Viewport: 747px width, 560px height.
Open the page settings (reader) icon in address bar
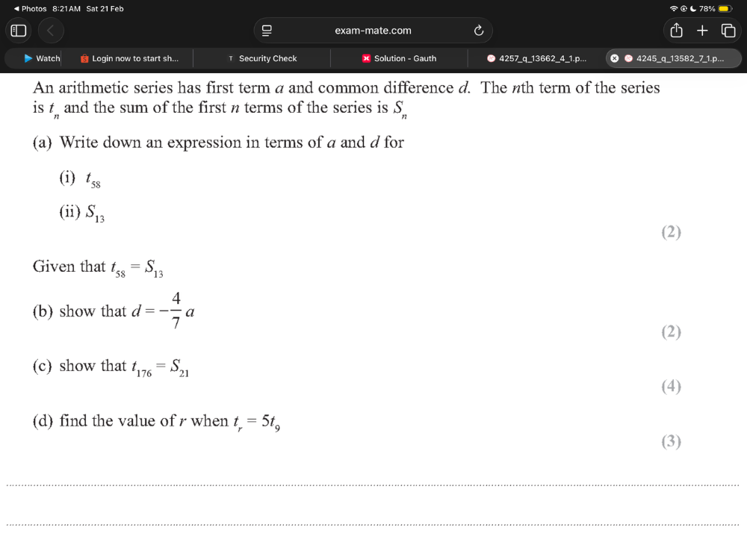click(x=267, y=30)
